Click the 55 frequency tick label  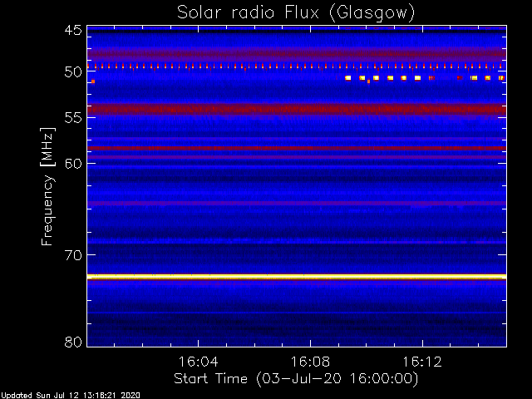73,118
